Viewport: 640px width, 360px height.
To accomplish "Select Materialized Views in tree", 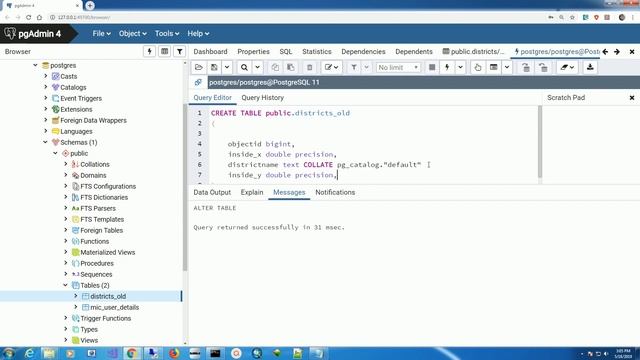I will (x=107, y=252).
